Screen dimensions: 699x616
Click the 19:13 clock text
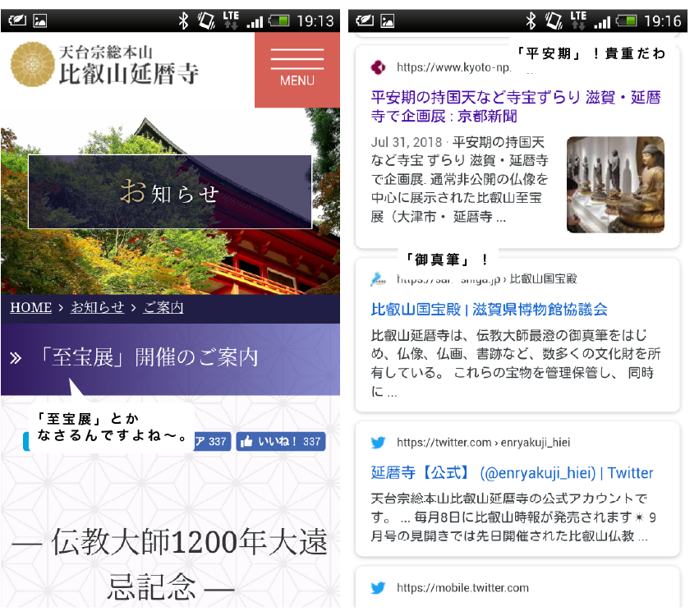tap(315, 21)
